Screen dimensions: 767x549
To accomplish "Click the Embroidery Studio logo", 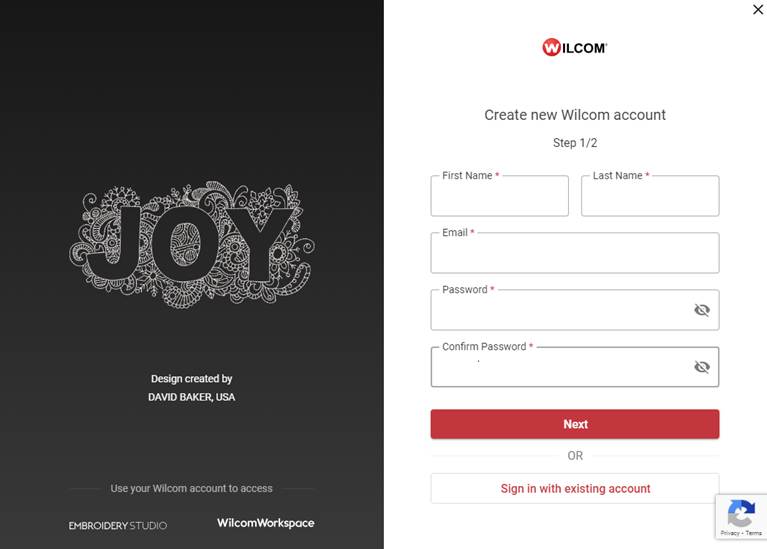I will pyautogui.click(x=118, y=525).
